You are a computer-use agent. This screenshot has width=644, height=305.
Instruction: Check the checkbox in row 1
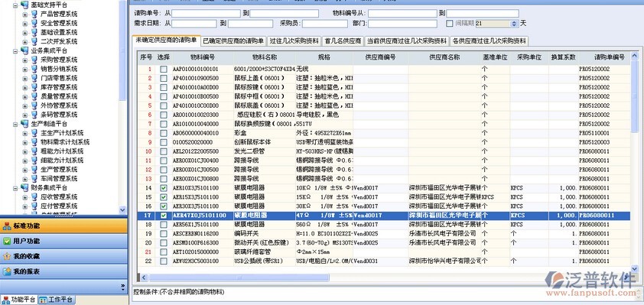point(164,69)
